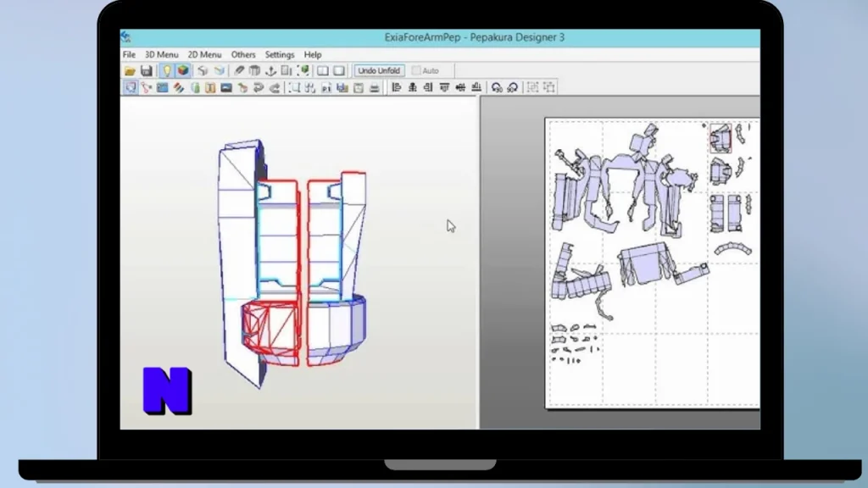Screen dimensions: 868x488
Task: Click the anchor icon
Action: click(x=270, y=71)
